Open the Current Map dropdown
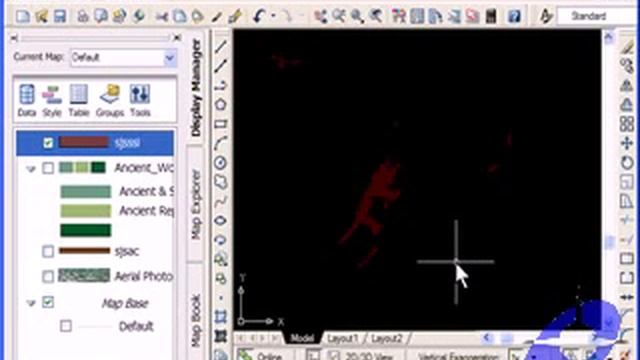 [x=170, y=58]
